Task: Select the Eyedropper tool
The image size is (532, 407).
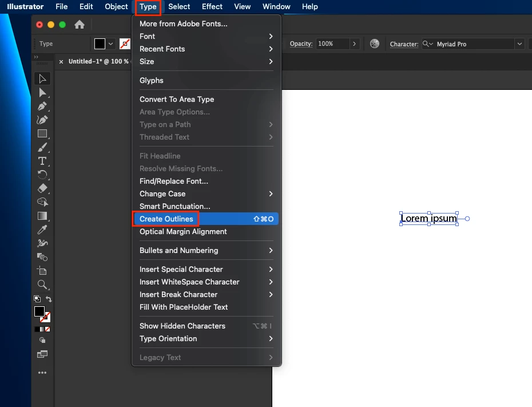Action: [x=42, y=230]
